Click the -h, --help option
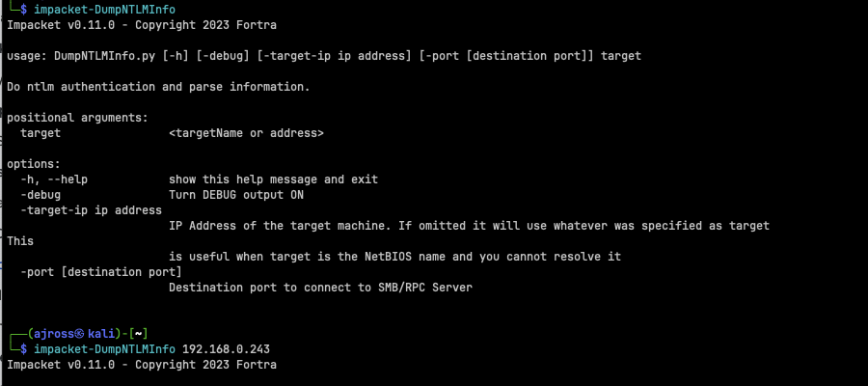868x386 pixels. pyautogui.click(x=54, y=179)
